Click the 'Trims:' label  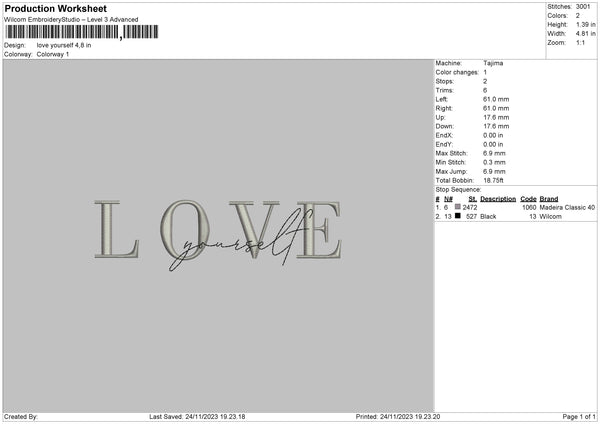(445, 90)
